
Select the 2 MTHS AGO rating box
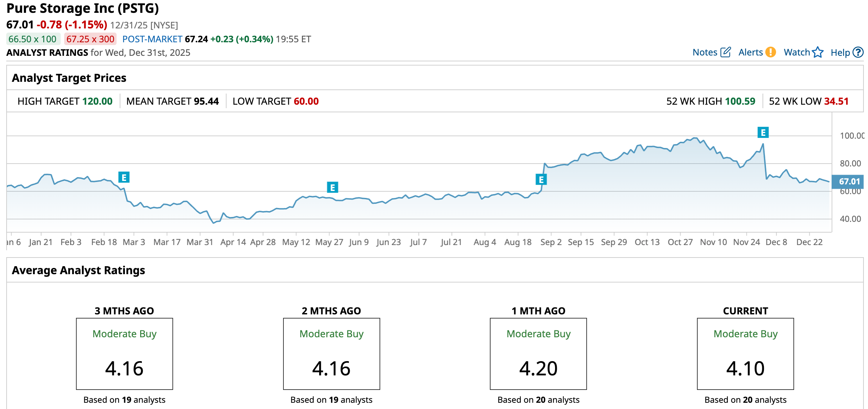coord(331,354)
